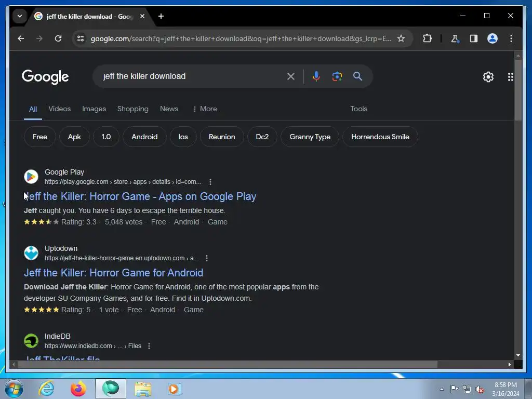Switch to the Shopping tab
The image size is (532, 399).
132,109
